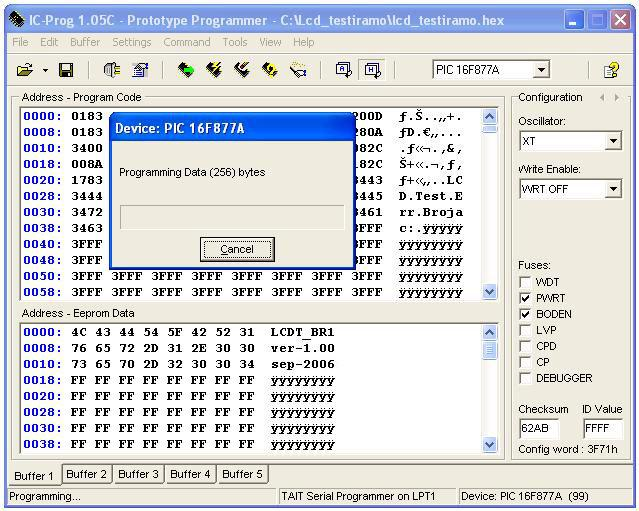
Task: Click the Smartcard wizard icon
Action: pos(298,70)
